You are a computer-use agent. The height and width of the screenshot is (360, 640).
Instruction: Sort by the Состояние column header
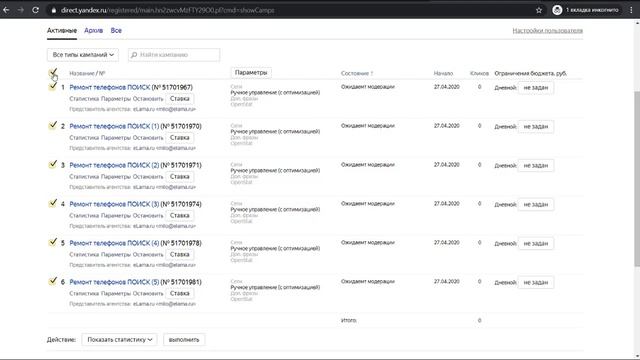[x=357, y=73]
